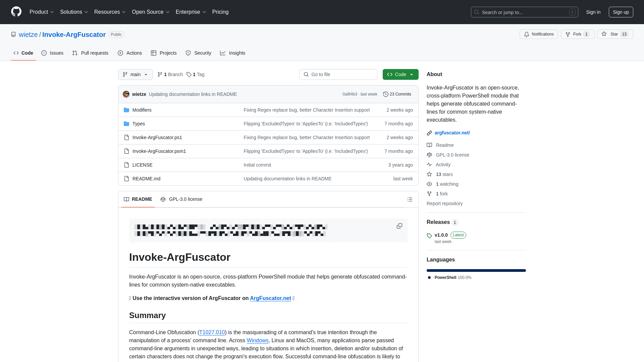Open the Issues tab
This screenshot has height=362, width=644.
(52, 53)
